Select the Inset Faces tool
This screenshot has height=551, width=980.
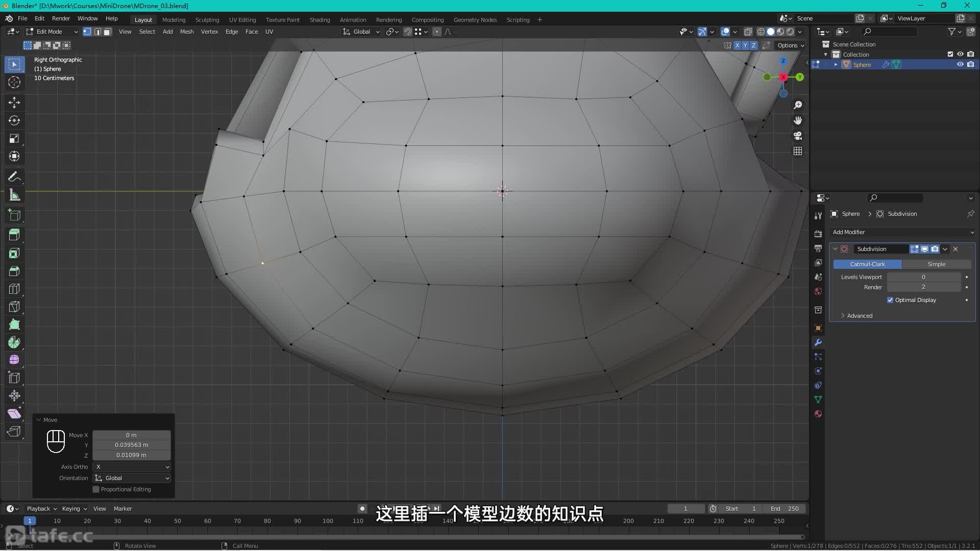point(14,253)
